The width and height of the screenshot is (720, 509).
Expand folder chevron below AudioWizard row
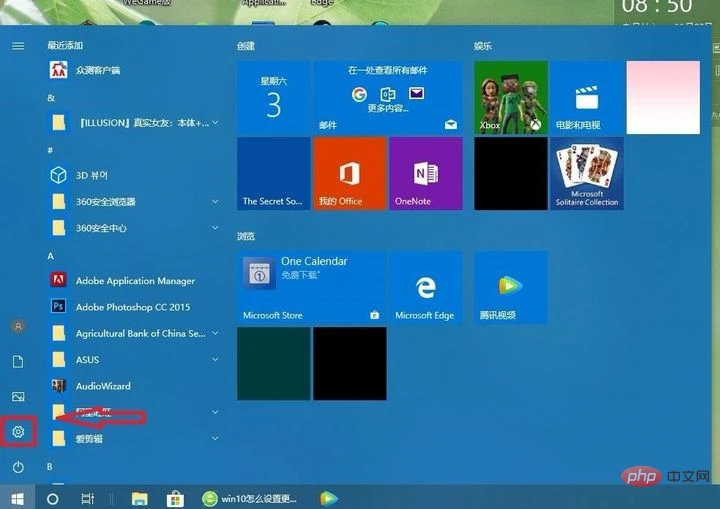click(215, 412)
